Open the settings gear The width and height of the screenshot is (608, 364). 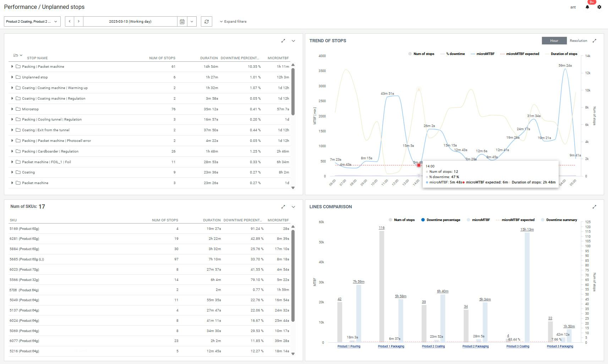coord(599,7)
